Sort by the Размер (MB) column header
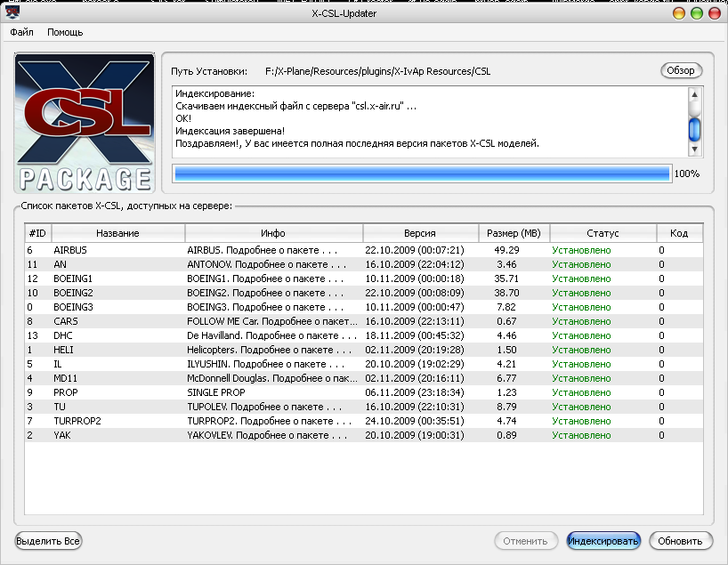Screen dimensions: 728x565 [x=514, y=233]
